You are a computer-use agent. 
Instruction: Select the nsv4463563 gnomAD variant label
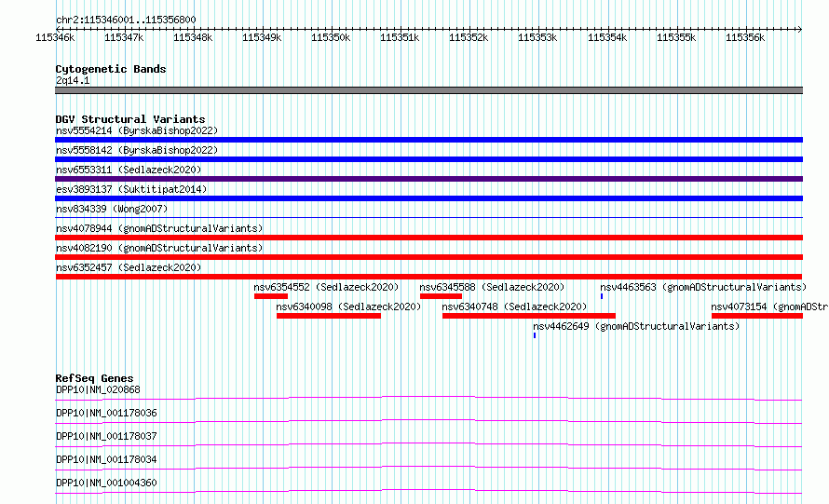pos(703,287)
